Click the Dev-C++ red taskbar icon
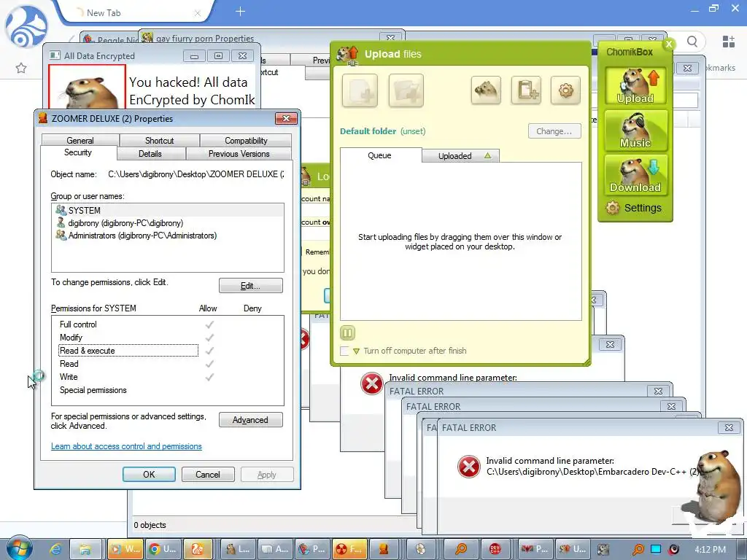The width and height of the screenshot is (747, 560). (495, 550)
